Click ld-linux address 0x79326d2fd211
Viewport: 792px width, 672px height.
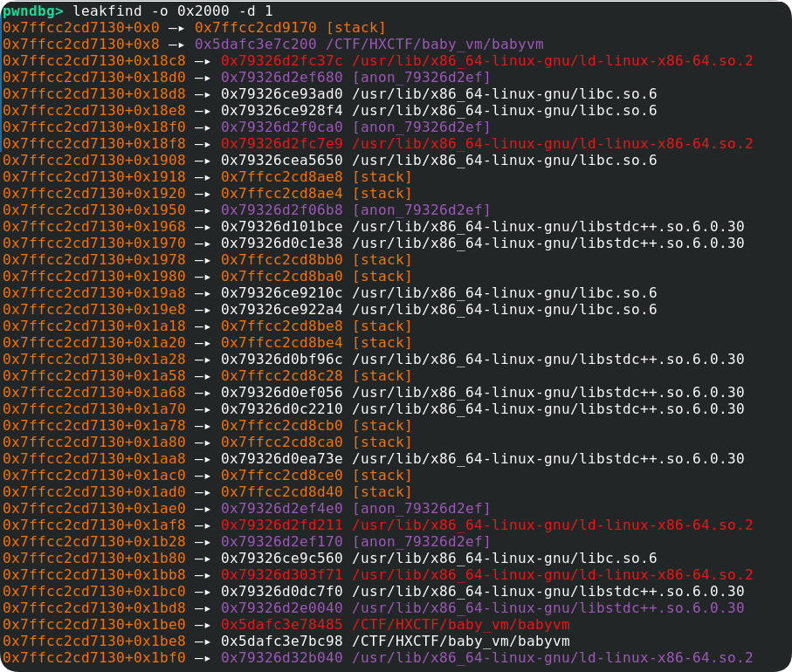pos(282,525)
